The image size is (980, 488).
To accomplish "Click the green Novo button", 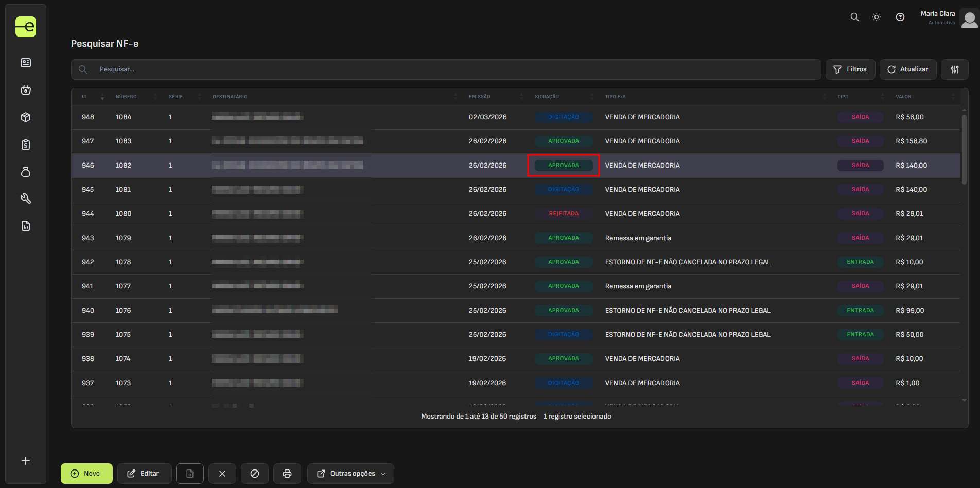I will coord(86,474).
